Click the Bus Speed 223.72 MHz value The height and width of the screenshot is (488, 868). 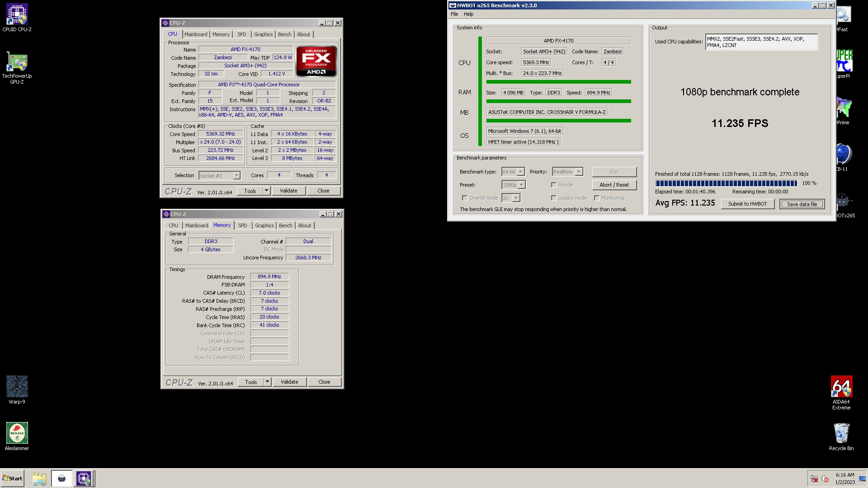(x=221, y=150)
